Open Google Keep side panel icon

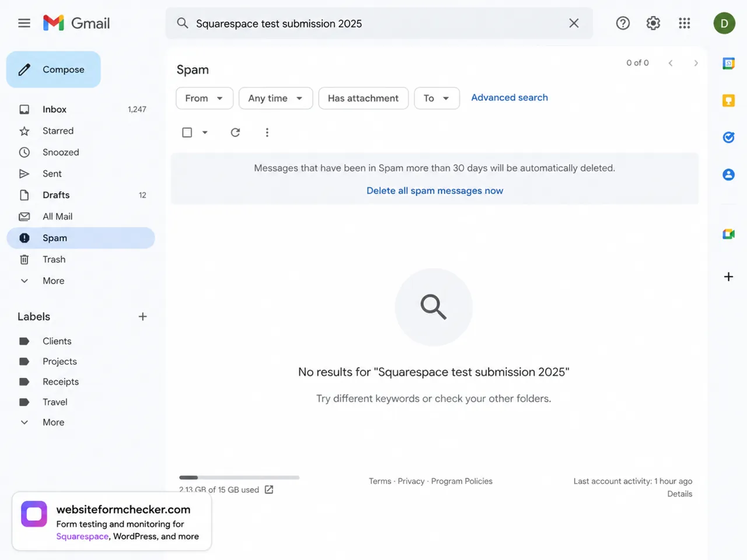[x=728, y=100]
